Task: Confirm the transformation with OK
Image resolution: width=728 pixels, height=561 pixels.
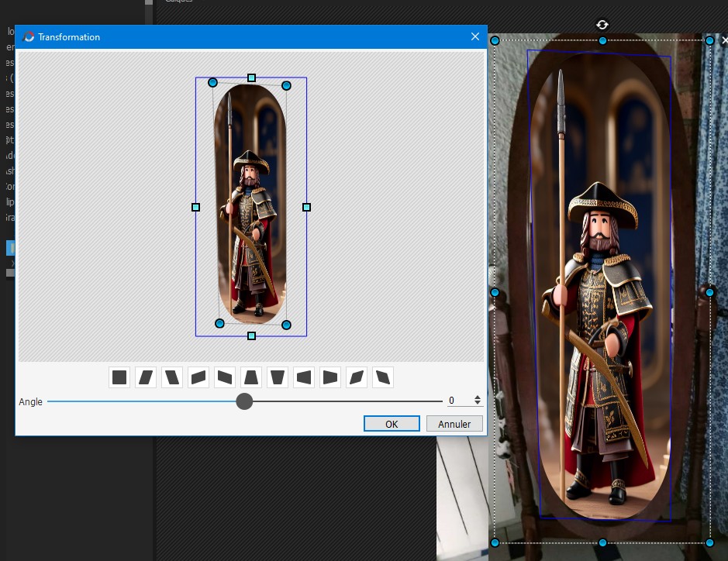Action: [392, 424]
